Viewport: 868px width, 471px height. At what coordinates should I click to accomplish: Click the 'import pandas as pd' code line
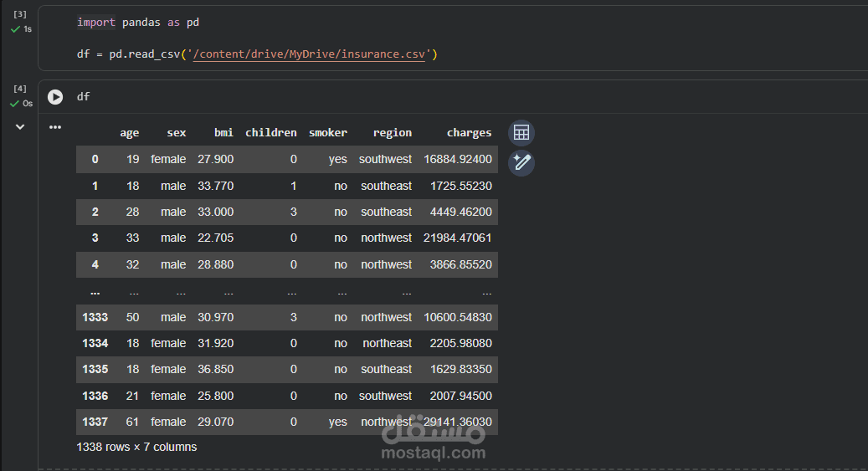click(x=138, y=23)
